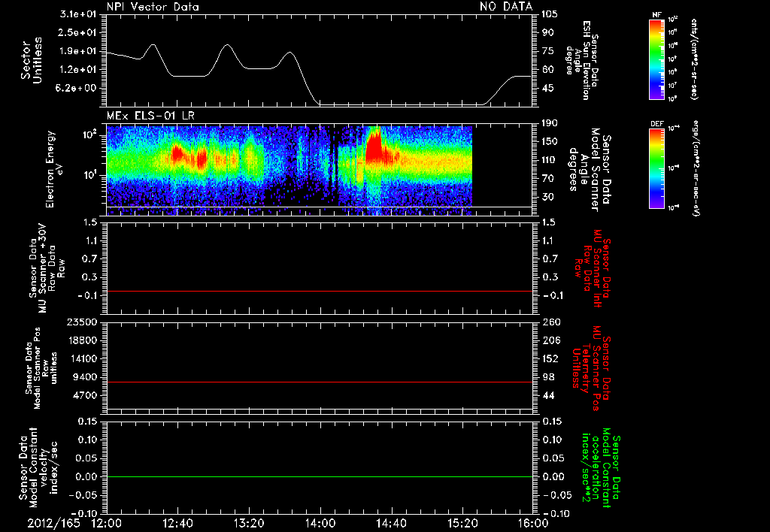
Task: Select the "MEx ELS-01 LR" spectrogram title
Action: click(x=150, y=116)
